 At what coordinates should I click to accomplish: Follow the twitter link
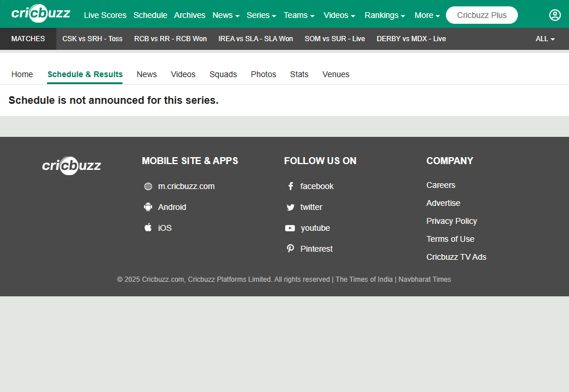311,207
